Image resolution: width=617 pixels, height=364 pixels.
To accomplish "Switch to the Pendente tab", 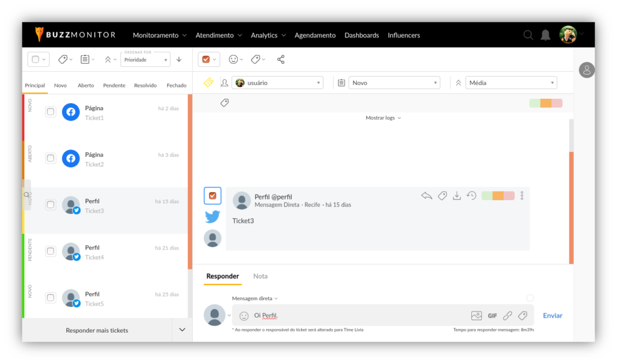I will click(x=114, y=86).
